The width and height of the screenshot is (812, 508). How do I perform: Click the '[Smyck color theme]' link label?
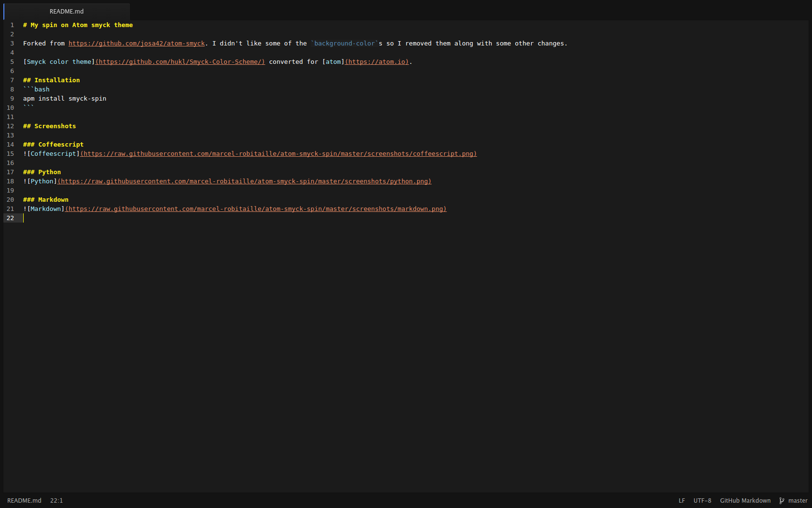click(59, 62)
